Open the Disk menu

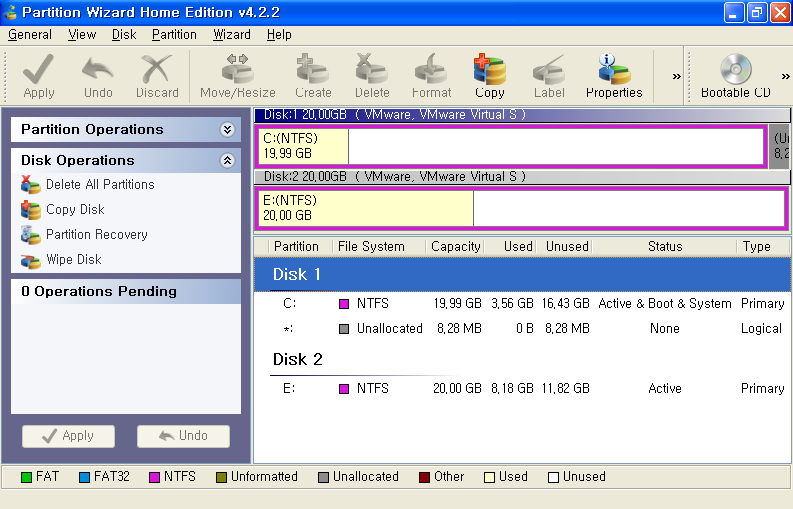point(124,34)
